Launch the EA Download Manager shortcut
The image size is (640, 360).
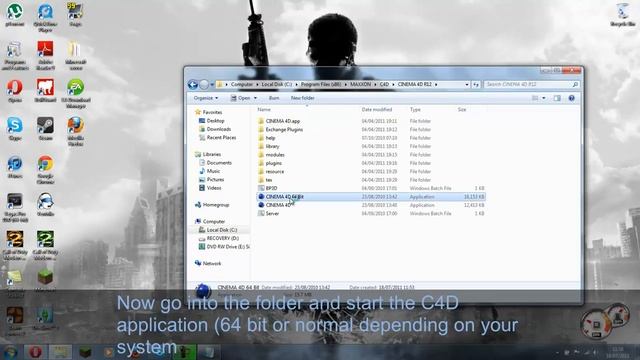[x=76, y=93]
